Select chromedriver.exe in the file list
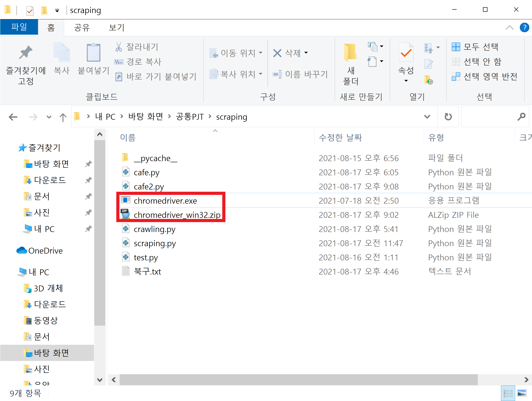The width and height of the screenshot is (532, 401). 166,201
